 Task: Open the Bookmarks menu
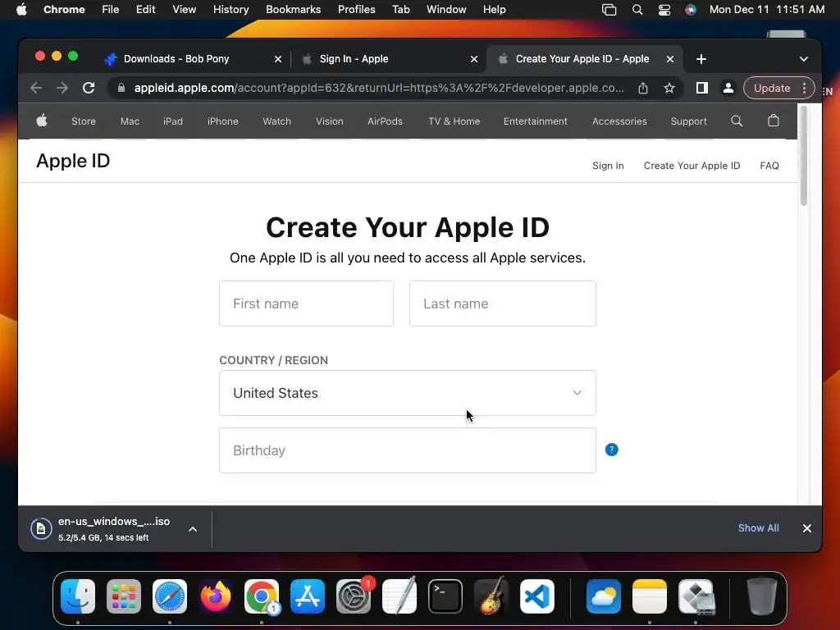tap(293, 10)
